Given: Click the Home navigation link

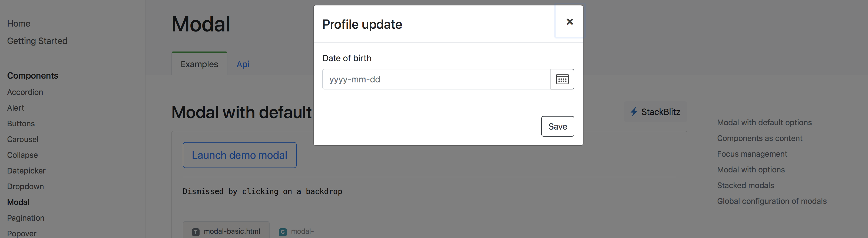Looking at the screenshot, I should point(19,23).
